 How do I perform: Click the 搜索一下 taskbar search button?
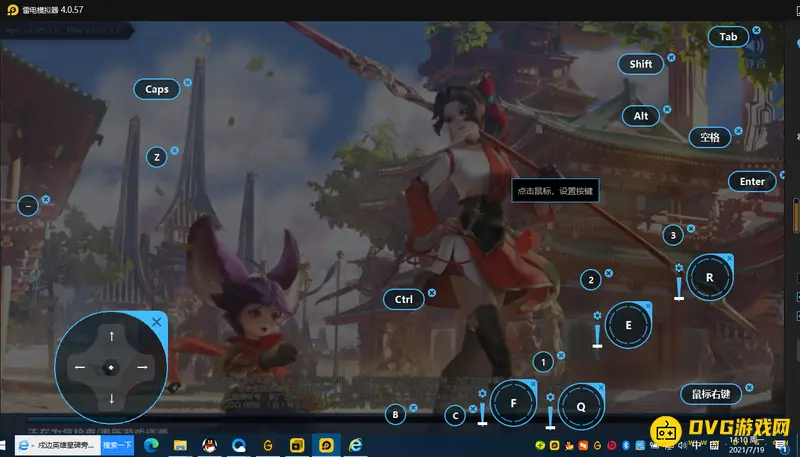tap(118, 445)
